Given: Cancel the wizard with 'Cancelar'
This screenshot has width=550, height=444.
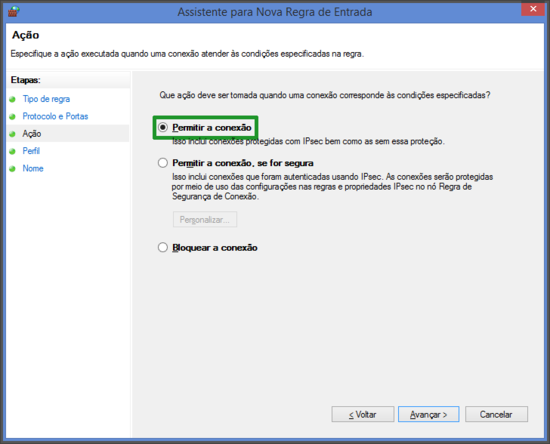Looking at the screenshot, I should tap(496, 415).
